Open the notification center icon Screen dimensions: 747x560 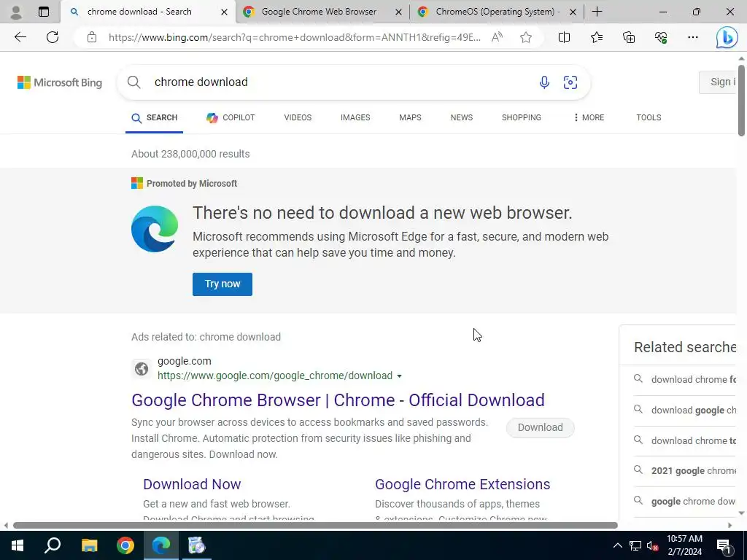(x=724, y=545)
